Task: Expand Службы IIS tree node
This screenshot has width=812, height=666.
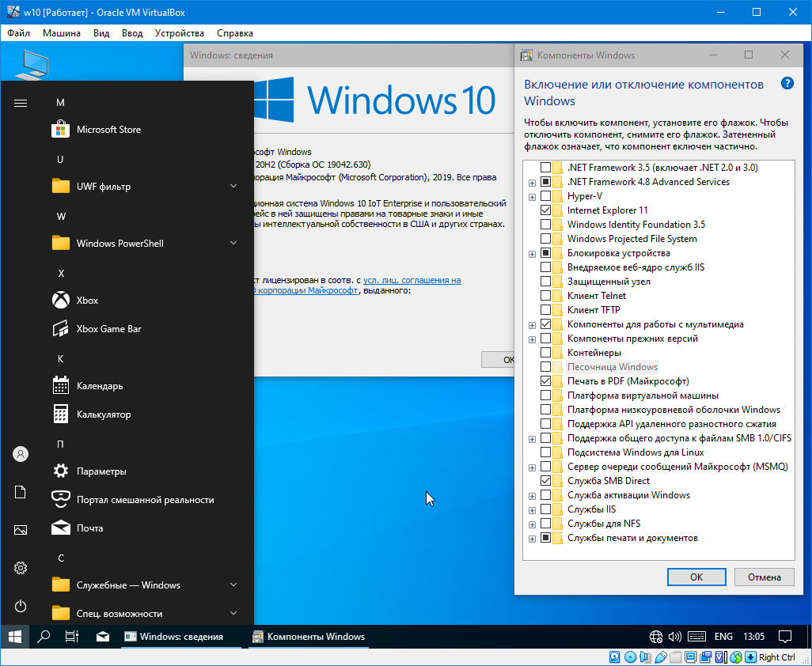Action: [532, 510]
